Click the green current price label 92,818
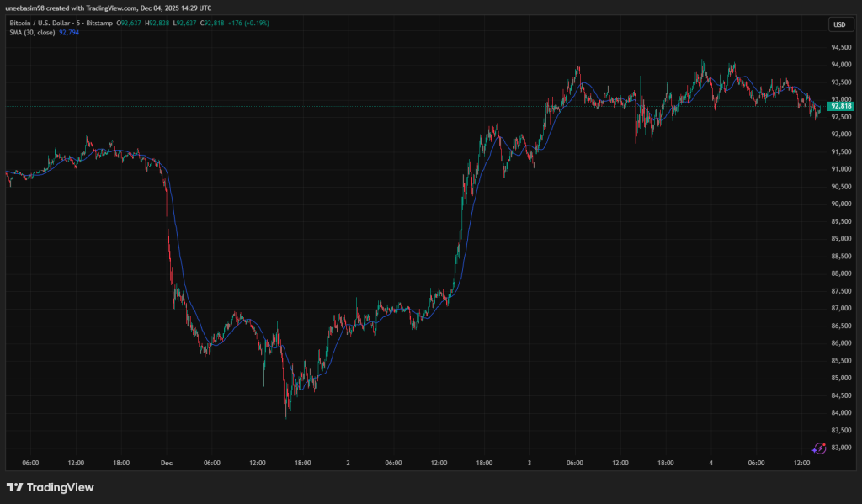Viewport: 862px width, 504px height. point(840,107)
